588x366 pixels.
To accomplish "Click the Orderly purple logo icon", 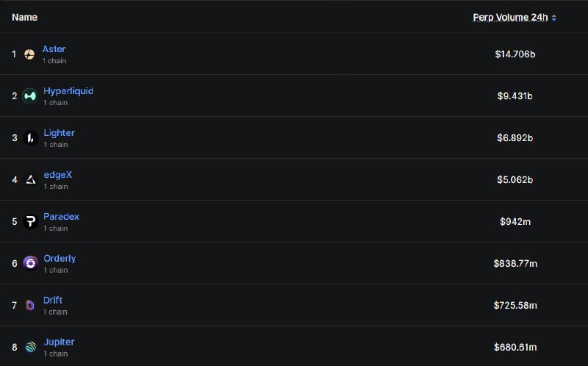I will [30, 263].
